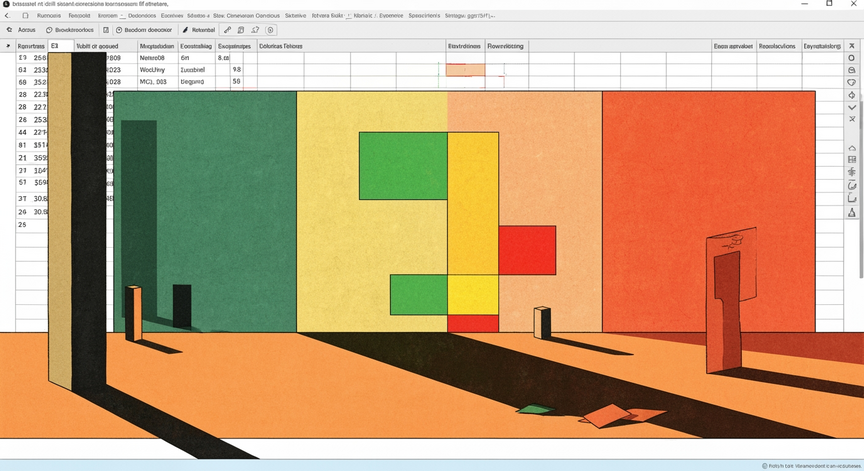Image resolution: width=864 pixels, height=471 pixels.
Task: Select the 'Rpmrtrass' column header
Action: pyautogui.click(x=31, y=46)
